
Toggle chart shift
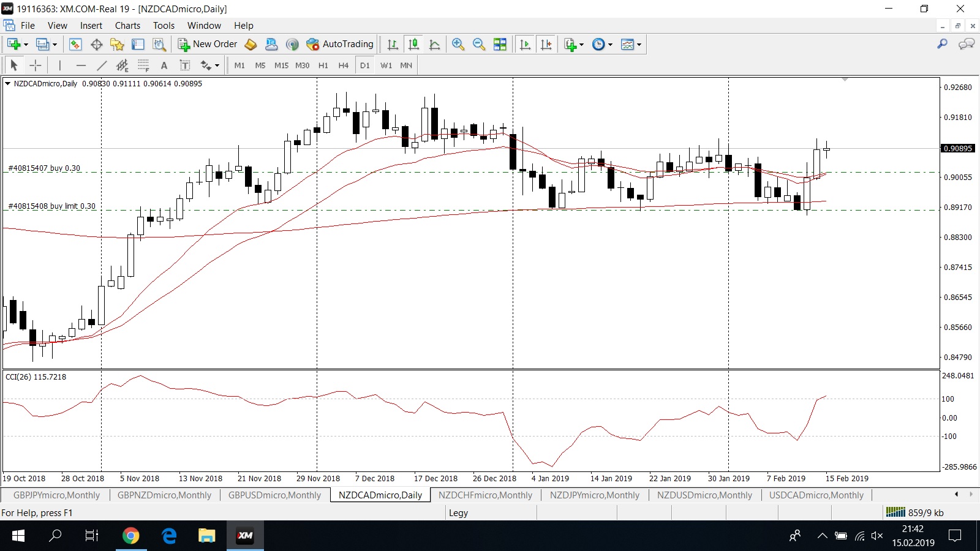pyautogui.click(x=546, y=44)
